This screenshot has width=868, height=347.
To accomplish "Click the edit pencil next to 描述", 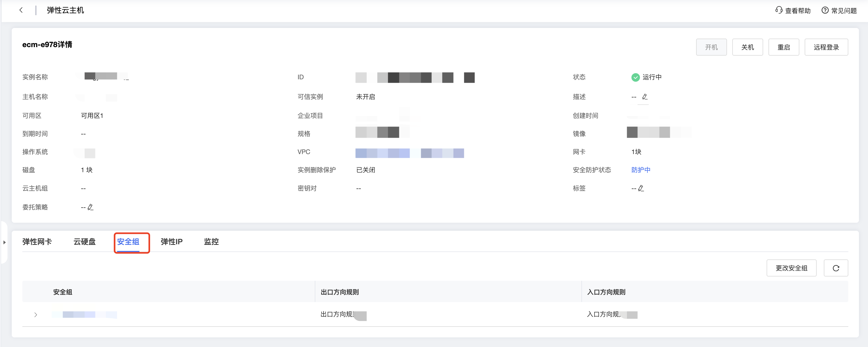I will pos(644,97).
